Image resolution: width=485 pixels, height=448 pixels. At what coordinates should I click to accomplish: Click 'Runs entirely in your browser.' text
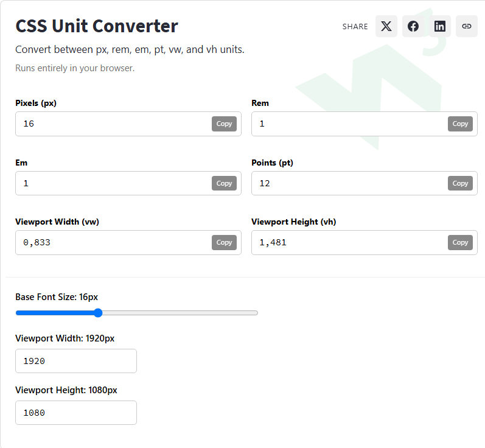pos(75,68)
